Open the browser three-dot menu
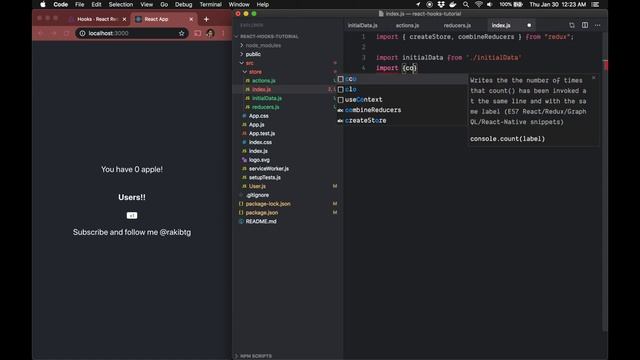 pyautogui.click(x=223, y=33)
